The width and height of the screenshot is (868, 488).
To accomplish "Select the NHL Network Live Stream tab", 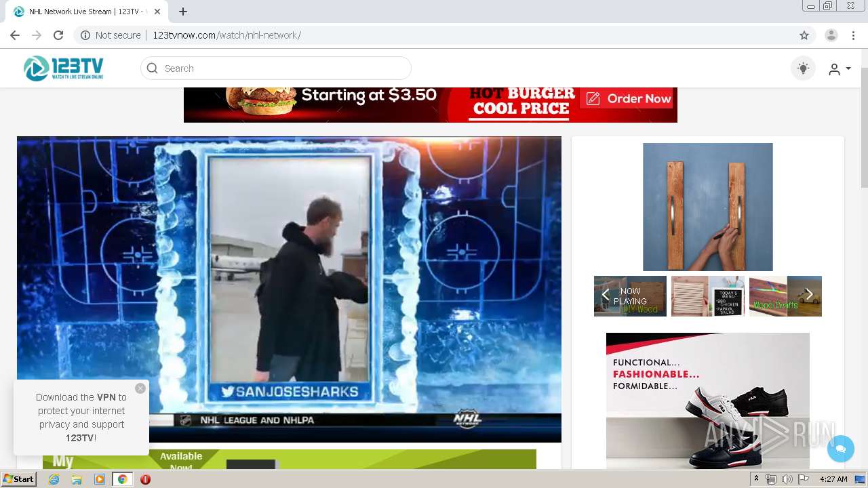I will click(x=86, y=12).
